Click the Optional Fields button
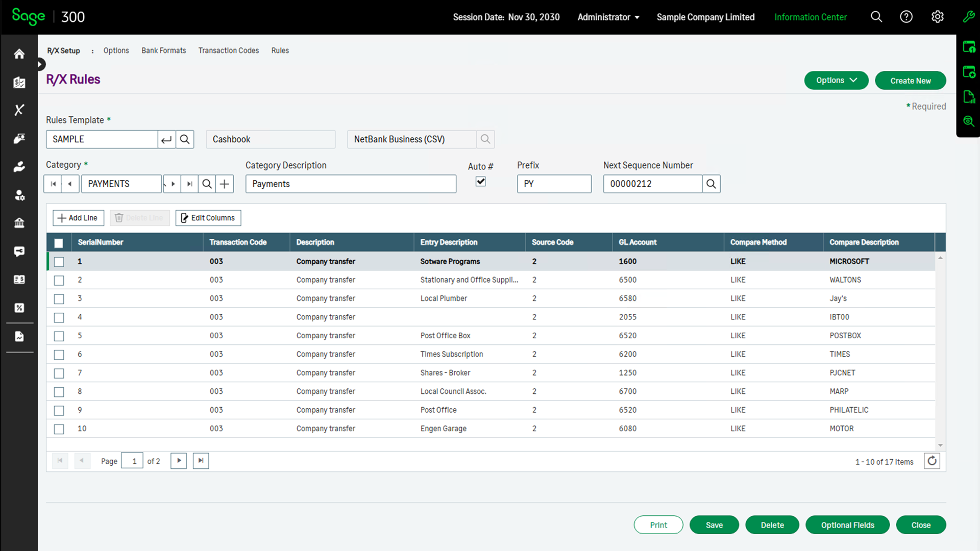The image size is (980, 551). [847, 525]
